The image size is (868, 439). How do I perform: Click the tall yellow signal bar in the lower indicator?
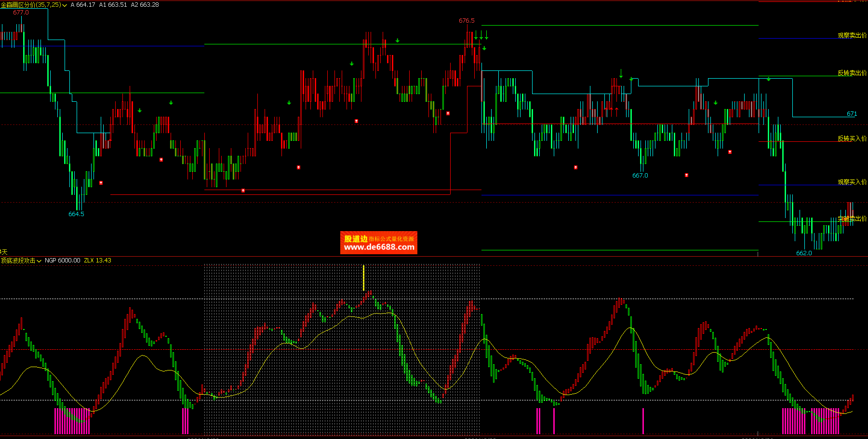[x=363, y=278]
